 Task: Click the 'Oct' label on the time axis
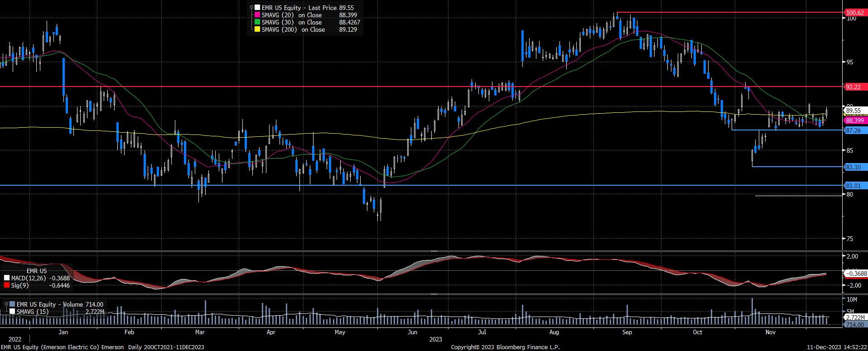[698, 332]
